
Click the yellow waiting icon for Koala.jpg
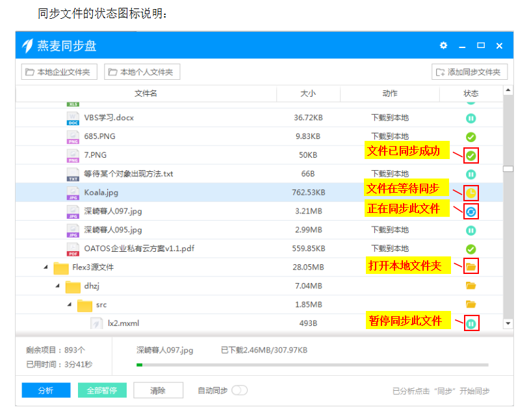click(471, 193)
